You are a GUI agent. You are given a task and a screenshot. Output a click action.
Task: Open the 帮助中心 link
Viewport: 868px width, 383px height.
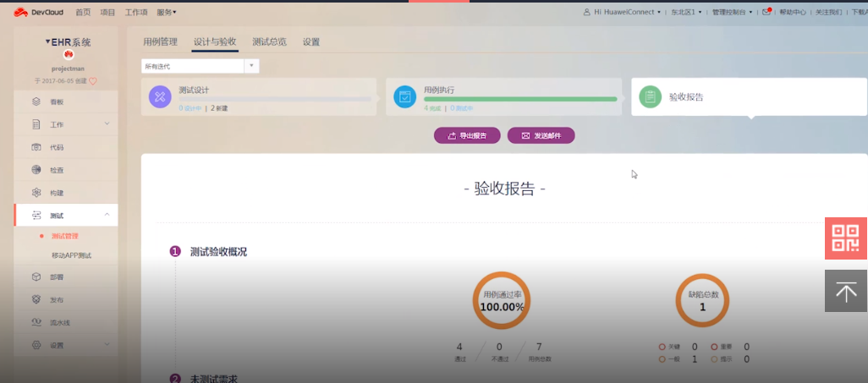tap(793, 12)
